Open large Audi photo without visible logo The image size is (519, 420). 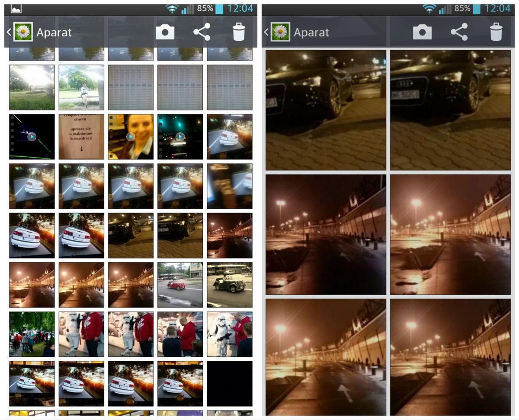326,110
